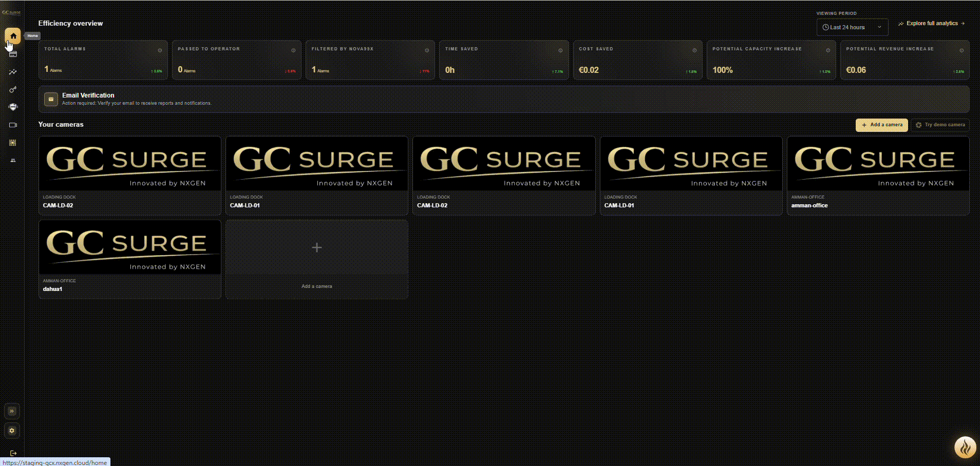Open the Home icon in the sidebar
The height and width of the screenshot is (466, 980).
point(13,36)
